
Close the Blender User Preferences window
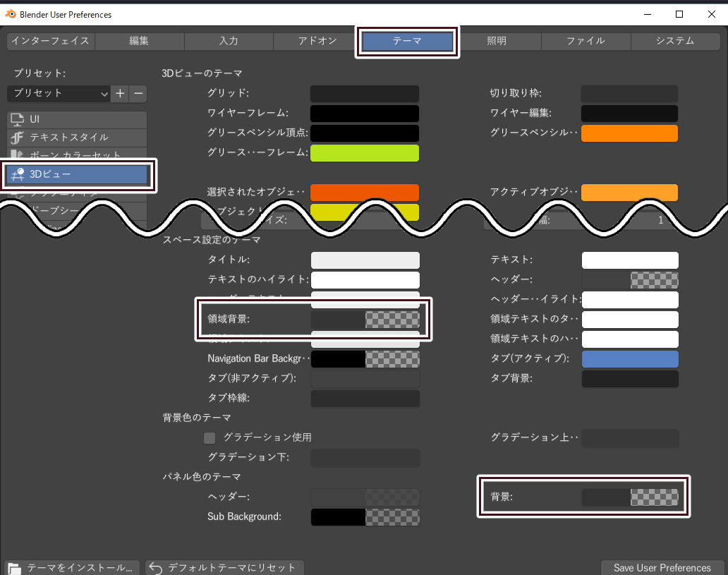[711, 14]
